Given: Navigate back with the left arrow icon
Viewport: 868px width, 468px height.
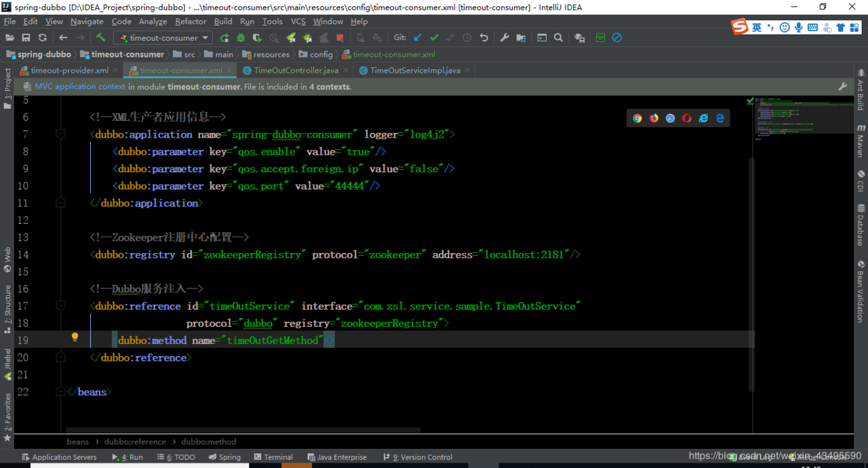Looking at the screenshot, I should point(63,38).
